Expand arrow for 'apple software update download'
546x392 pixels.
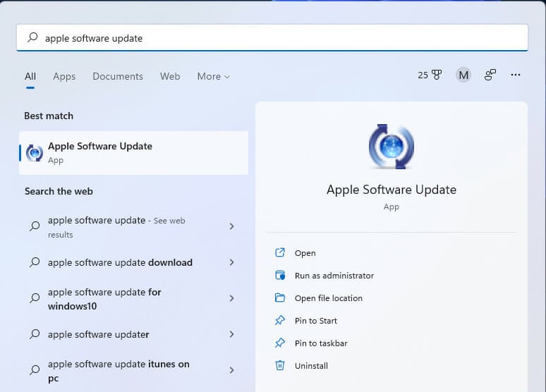pos(232,262)
